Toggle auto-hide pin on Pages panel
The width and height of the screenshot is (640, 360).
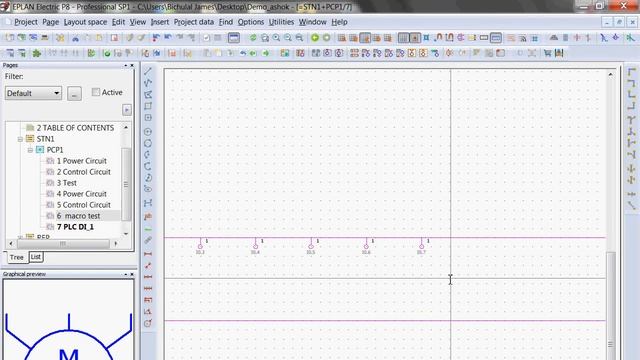126,65
